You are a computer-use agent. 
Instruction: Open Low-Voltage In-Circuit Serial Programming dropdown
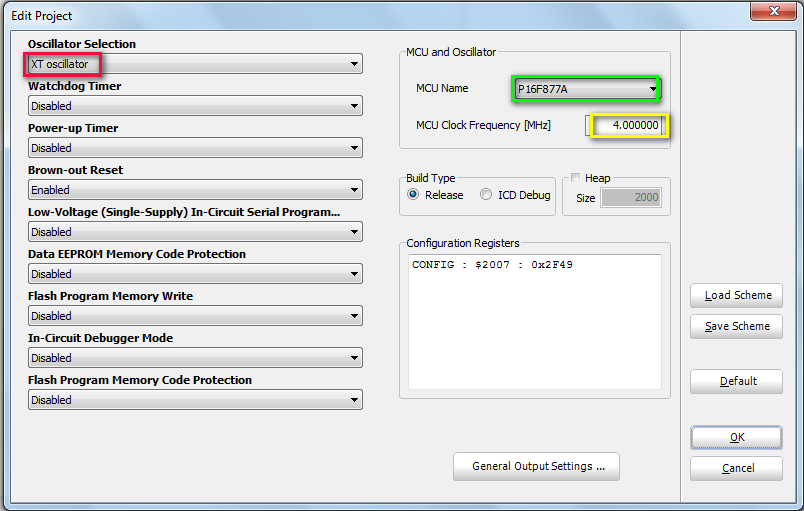[195, 232]
